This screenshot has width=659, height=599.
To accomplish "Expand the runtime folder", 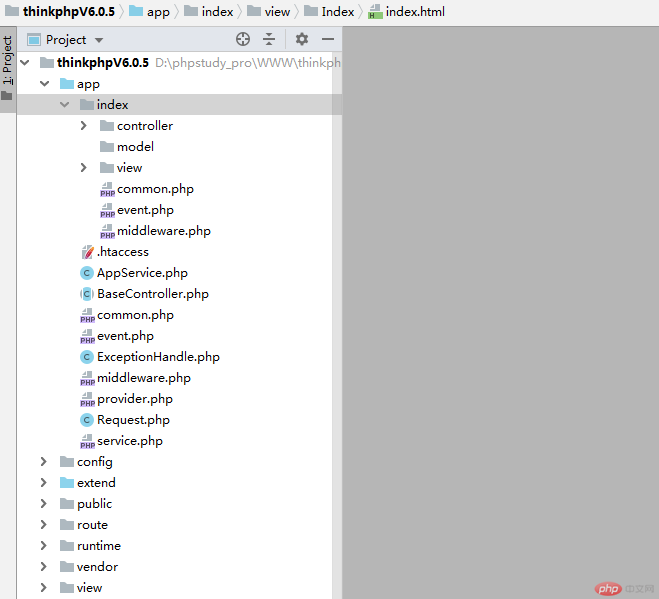I will (x=43, y=546).
